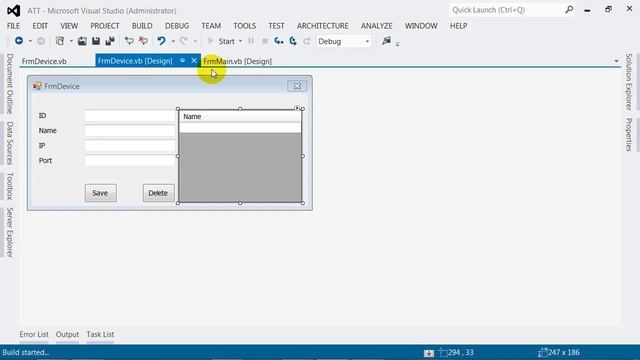Expand the Document Outline side panel
Screen dimensions: 640x360
[10, 84]
